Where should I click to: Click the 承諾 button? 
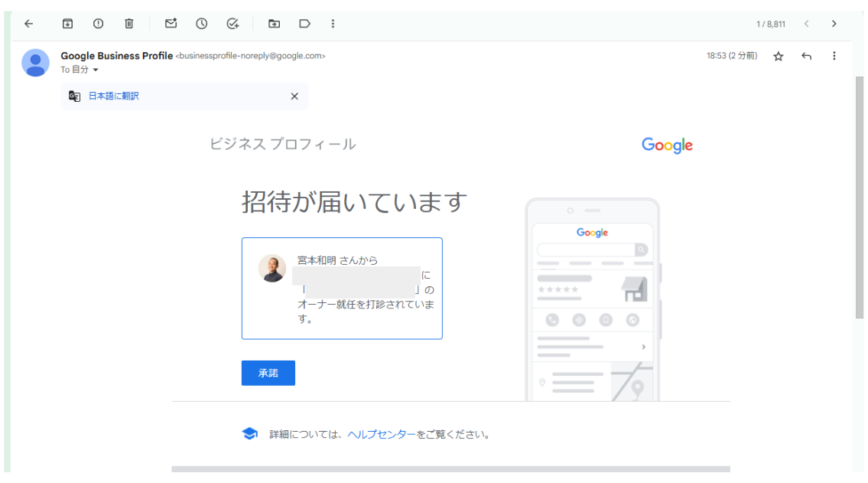click(x=268, y=373)
